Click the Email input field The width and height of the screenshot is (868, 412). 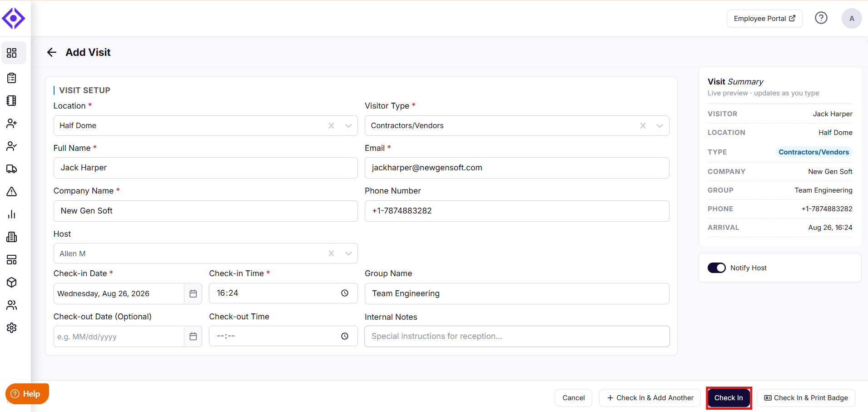click(517, 168)
